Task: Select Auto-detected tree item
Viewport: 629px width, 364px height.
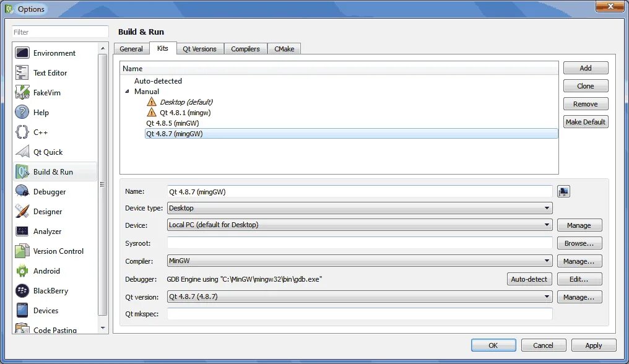Action: [x=158, y=80]
